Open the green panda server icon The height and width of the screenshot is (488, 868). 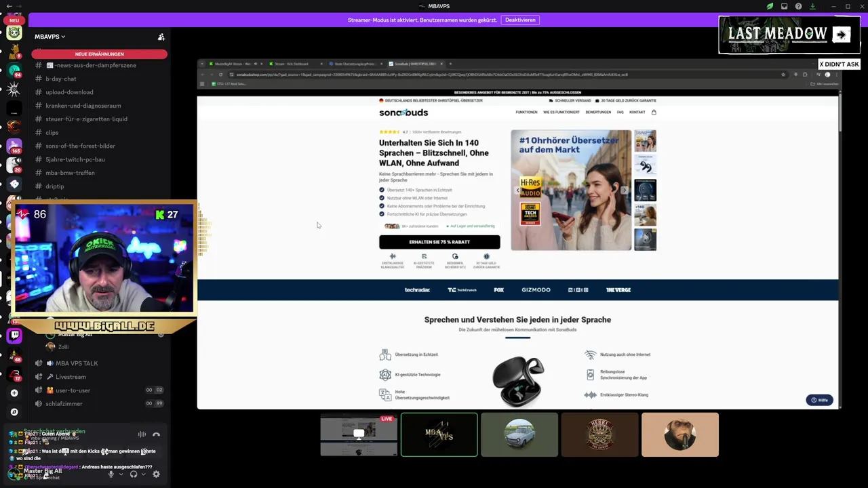point(14,33)
